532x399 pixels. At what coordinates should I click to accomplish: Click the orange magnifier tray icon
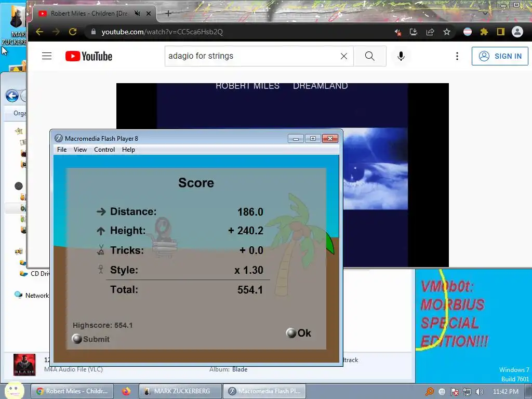point(430,392)
